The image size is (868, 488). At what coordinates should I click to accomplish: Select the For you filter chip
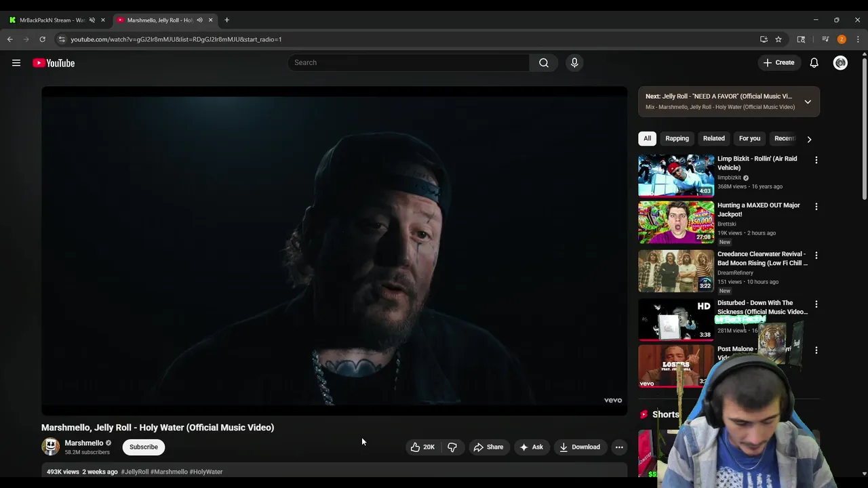coord(749,138)
